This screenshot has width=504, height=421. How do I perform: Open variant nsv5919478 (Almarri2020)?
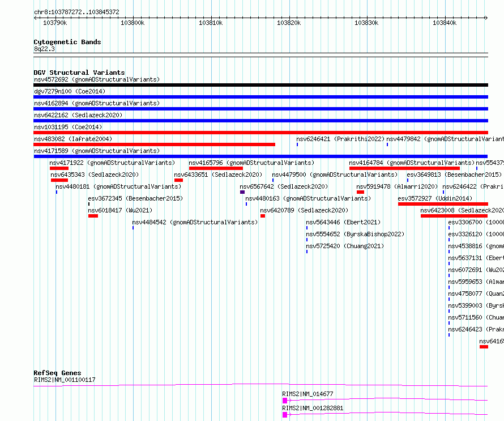point(397,186)
